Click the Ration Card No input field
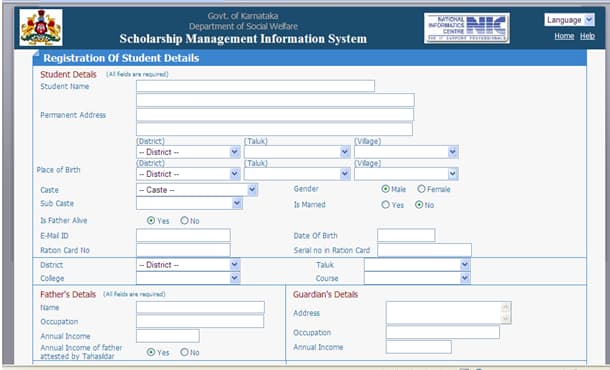 (183, 250)
